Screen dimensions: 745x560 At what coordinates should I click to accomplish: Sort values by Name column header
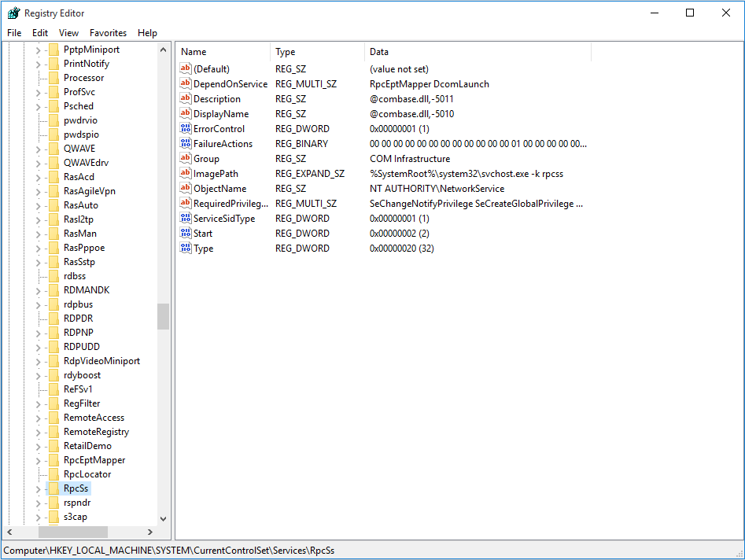click(x=223, y=52)
